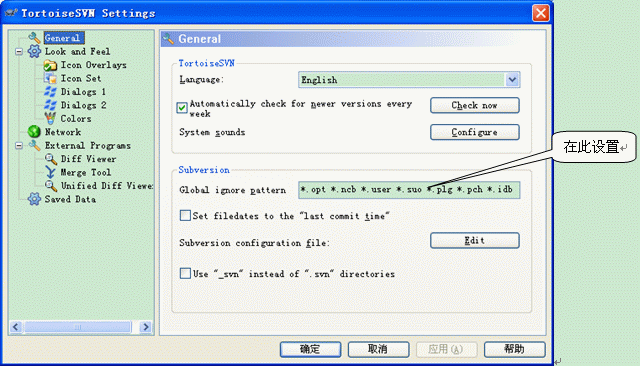Click the tree scrollbar right arrow
Screen dimensions: 640x366
click(x=145, y=327)
